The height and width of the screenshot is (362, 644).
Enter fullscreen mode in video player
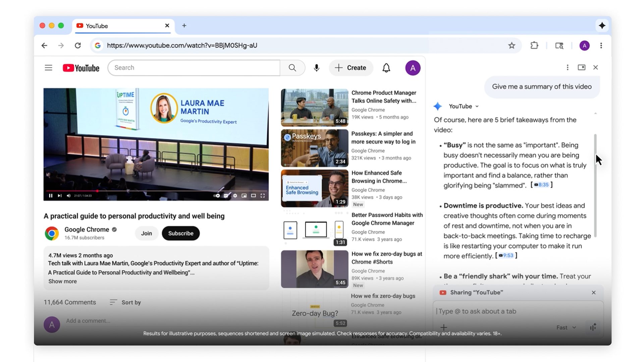263,196
